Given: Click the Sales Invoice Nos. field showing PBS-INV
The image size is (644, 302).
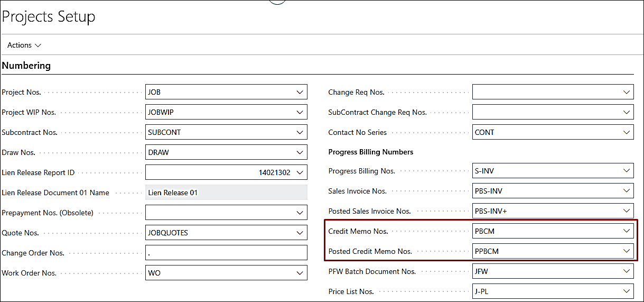Looking at the screenshot, I should 553,190.
